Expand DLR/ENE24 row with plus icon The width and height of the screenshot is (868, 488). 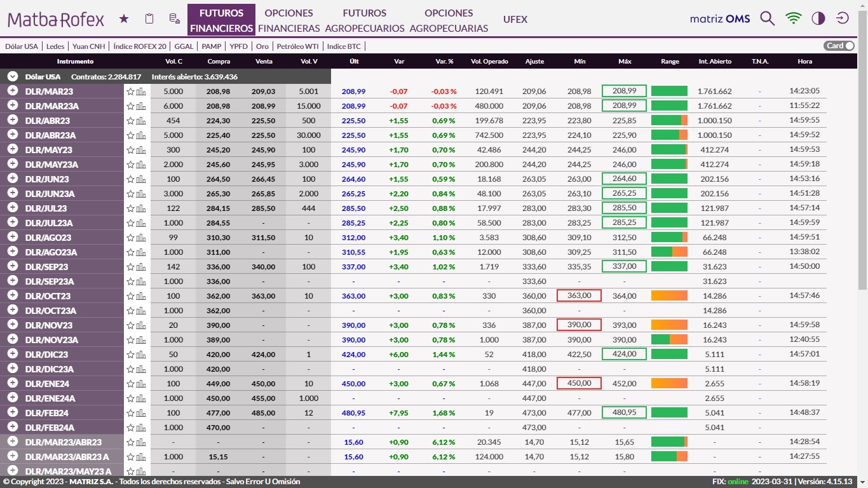12,383
